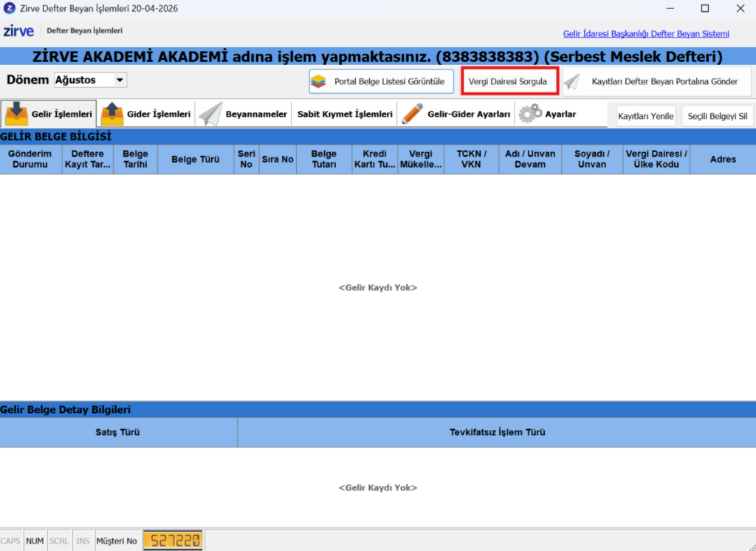Click the Adı / Unvan Devam column header
Image resolution: width=756 pixels, height=551 pixels.
(x=530, y=160)
